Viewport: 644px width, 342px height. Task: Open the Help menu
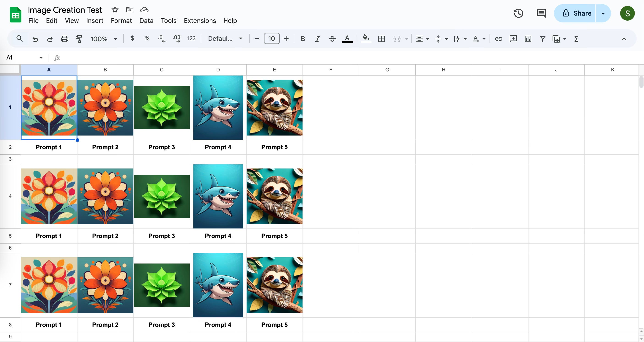[x=230, y=20]
